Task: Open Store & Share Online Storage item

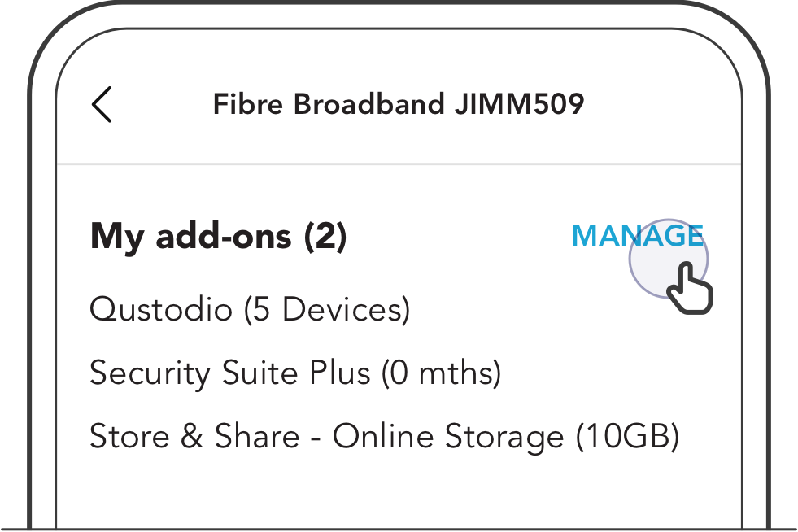Action: tap(384, 436)
